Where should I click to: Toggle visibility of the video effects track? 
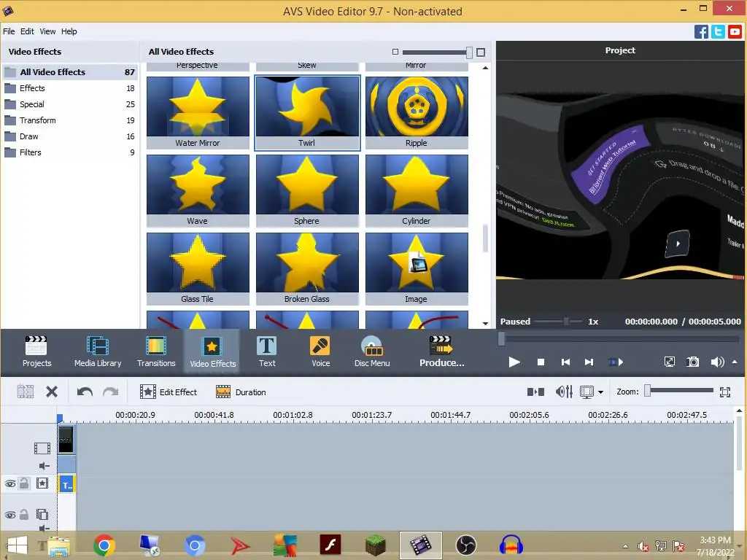[10, 484]
